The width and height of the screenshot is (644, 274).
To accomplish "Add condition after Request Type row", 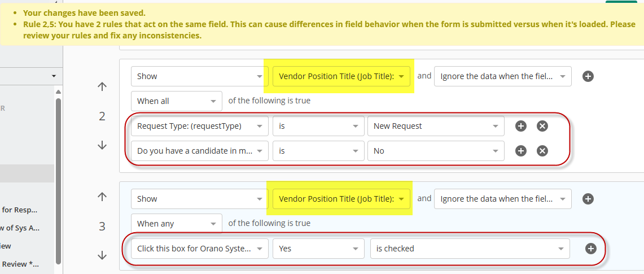I will tap(521, 126).
